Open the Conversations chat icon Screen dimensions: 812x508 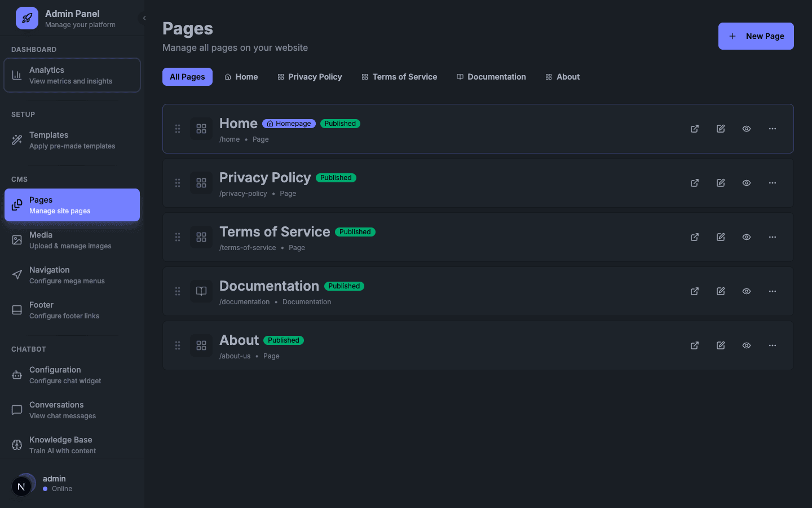point(16,410)
